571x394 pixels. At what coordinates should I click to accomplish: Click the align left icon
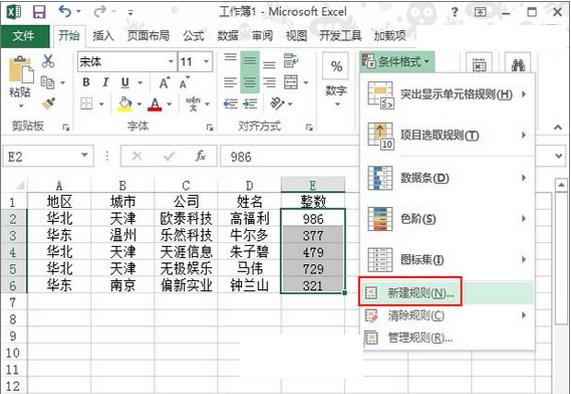[230, 83]
